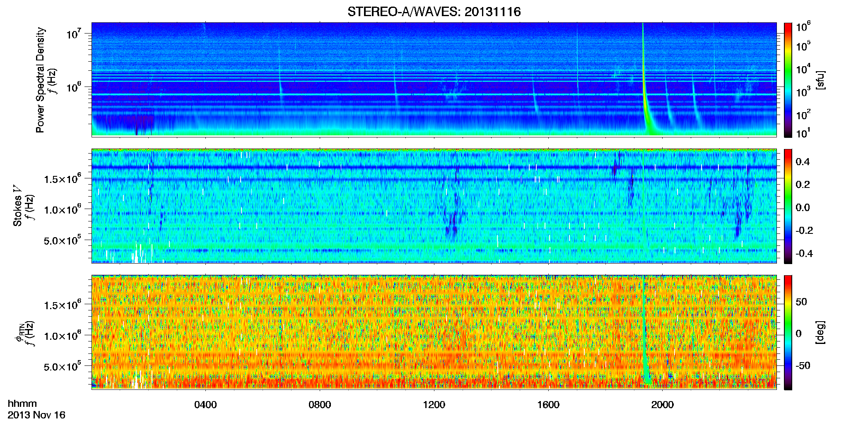Click inside the Power Spectral Density spectrogram

[434, 79]
